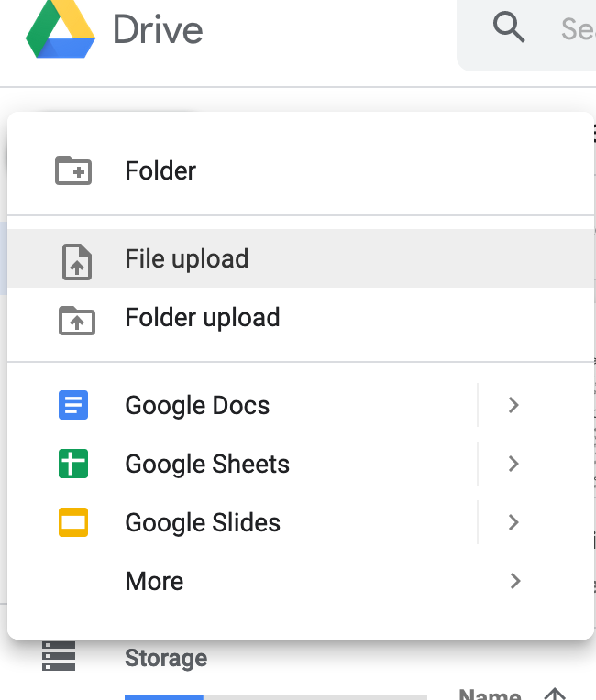Click the Folder upload icon
The height and width of the screenshot is (700, 596).
pyautogui.click(x=77, y=320)
